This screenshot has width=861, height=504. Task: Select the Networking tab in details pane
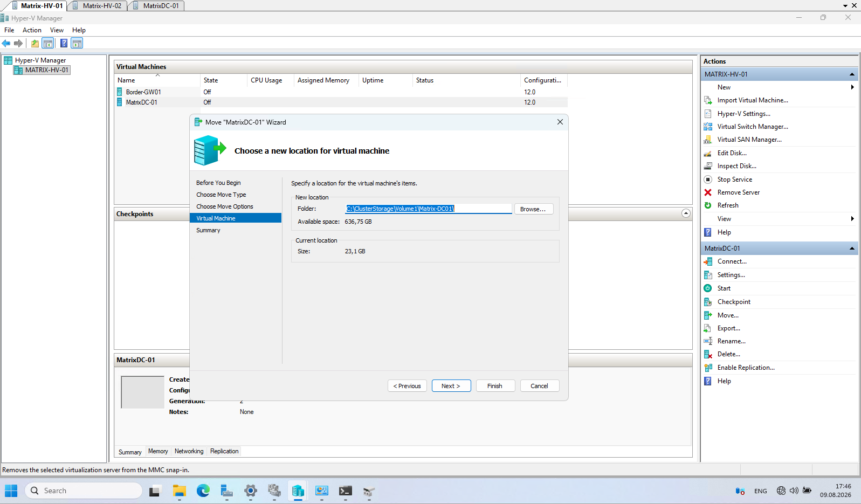point(189,452)
